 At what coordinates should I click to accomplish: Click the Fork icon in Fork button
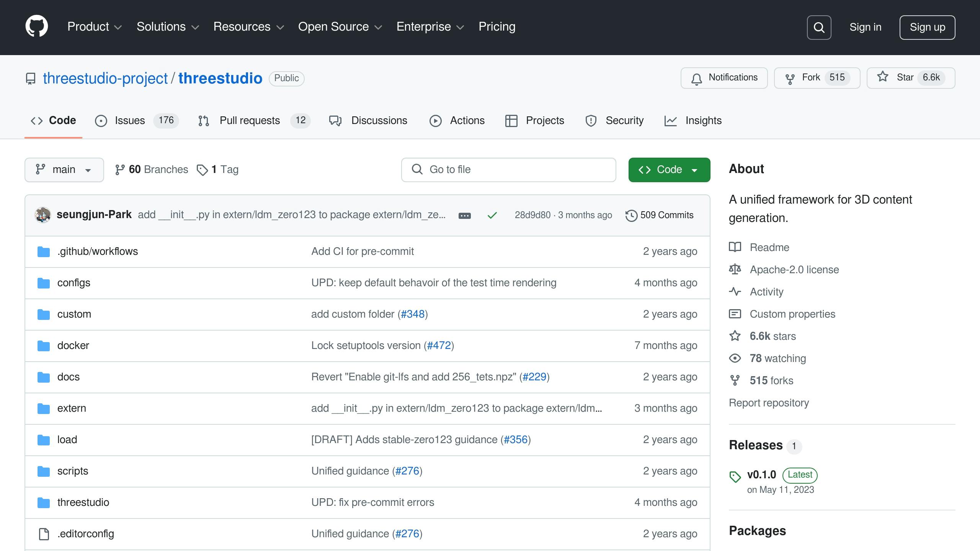click(x=790, y=79)
